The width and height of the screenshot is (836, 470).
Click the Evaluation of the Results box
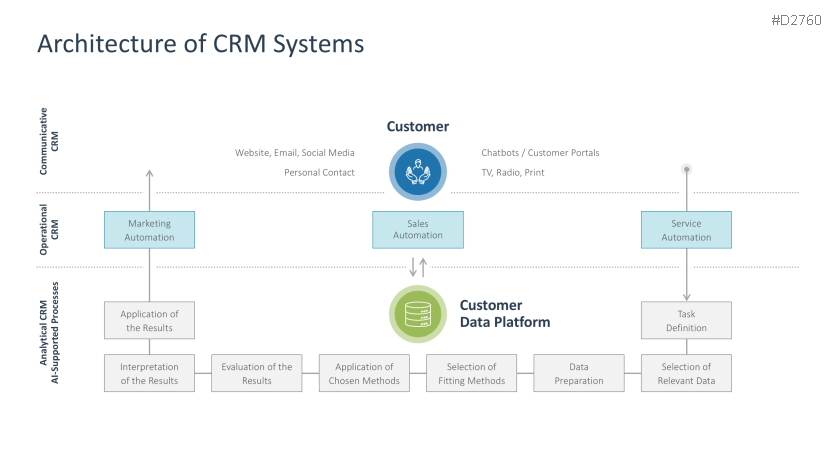pyautogui.click(x=257, y=373)
